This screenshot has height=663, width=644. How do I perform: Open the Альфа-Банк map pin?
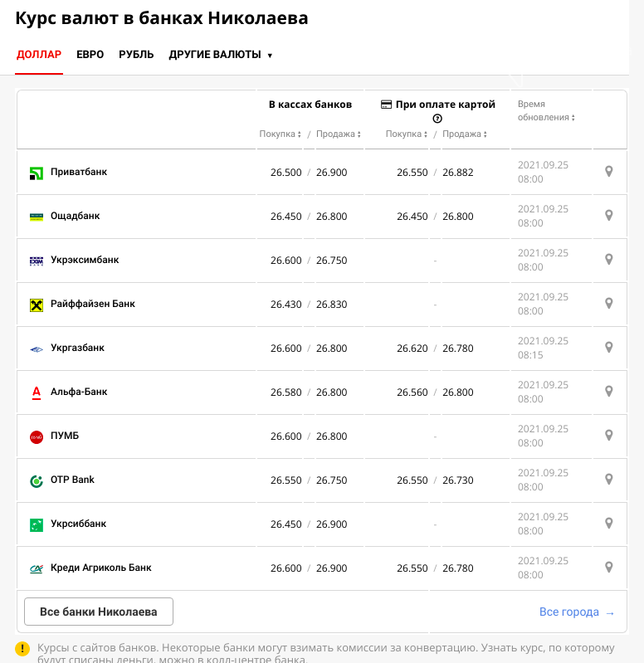(x=608, y=392)
